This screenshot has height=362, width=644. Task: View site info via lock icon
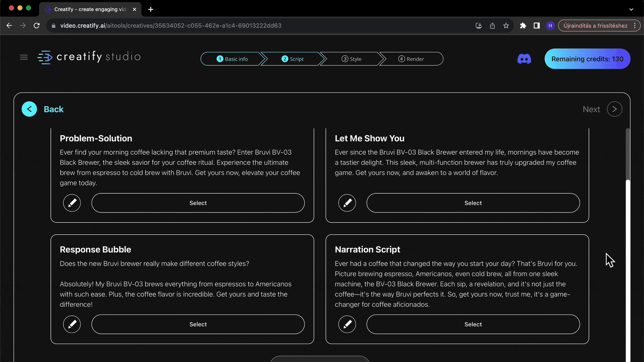pyautogui.click(x=53, y=26)
